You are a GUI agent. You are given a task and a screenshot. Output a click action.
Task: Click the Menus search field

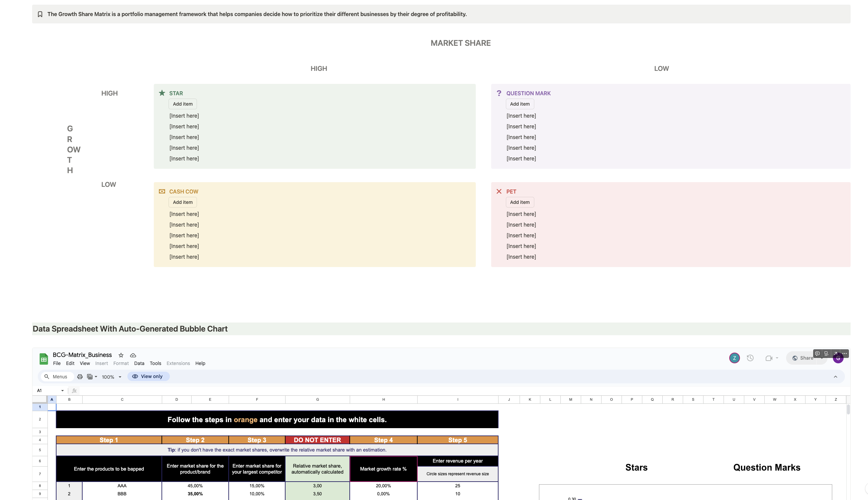(x=57, y=377)
